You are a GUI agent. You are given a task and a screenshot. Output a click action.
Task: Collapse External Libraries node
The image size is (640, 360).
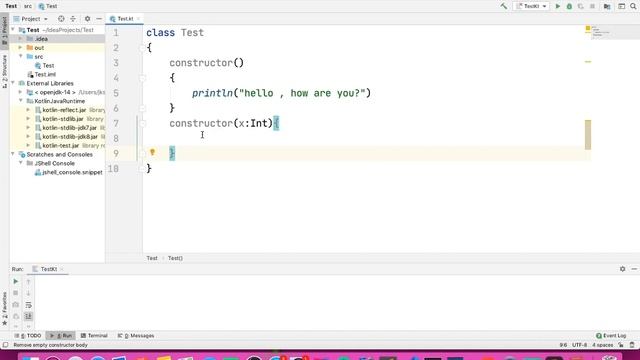[13, 83]
